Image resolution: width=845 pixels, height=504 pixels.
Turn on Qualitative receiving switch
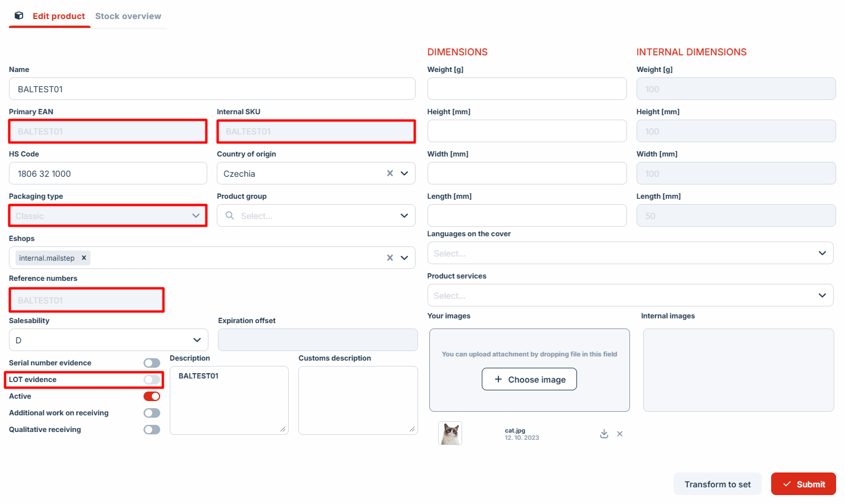(x=152, y=430)
